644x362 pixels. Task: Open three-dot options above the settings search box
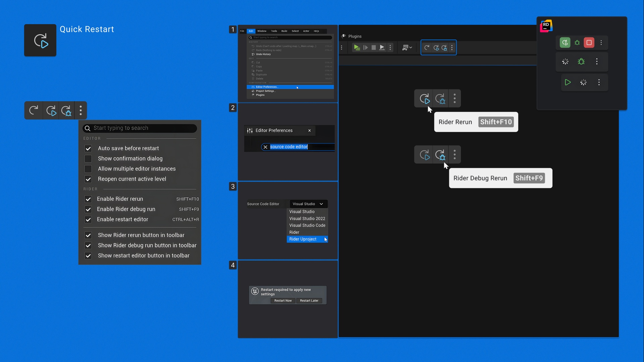point(81,110)
